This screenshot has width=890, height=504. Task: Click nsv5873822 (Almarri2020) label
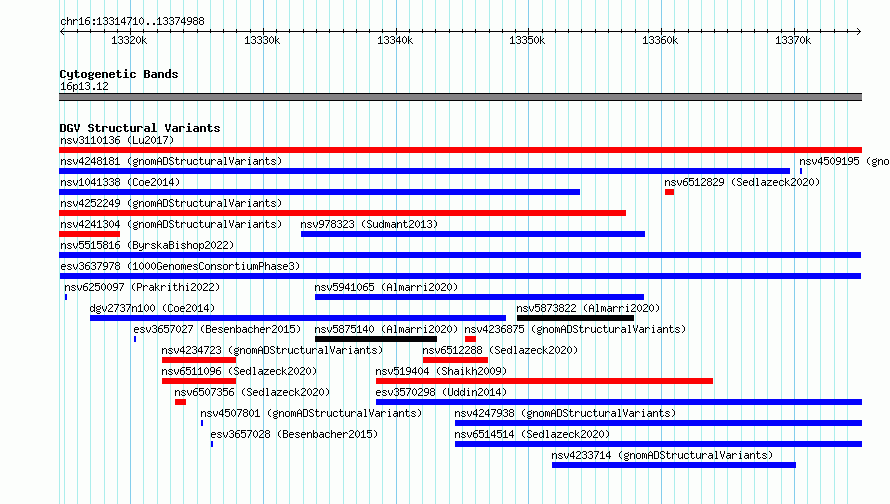(x=588, y=308)
